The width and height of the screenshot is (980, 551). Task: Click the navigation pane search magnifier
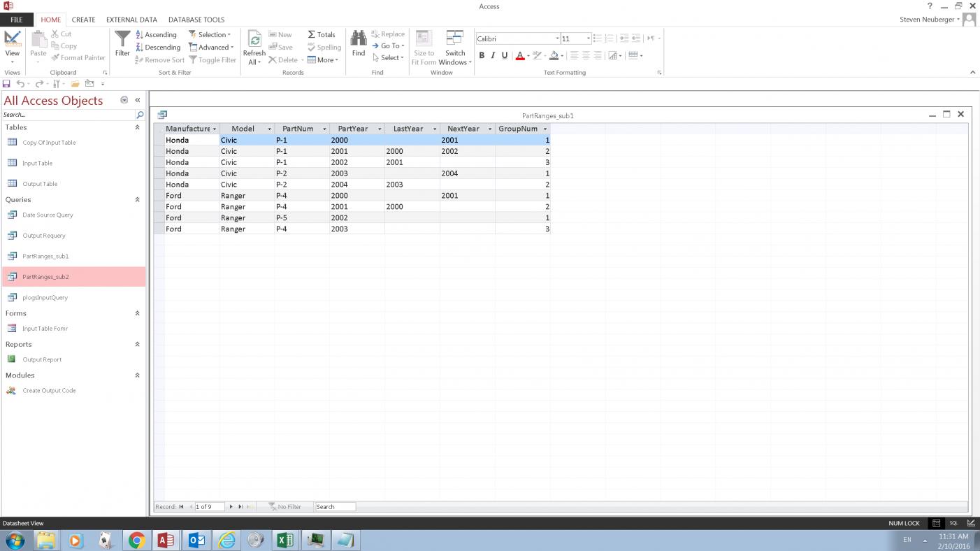pyautogui.click(x=140, y=115)
